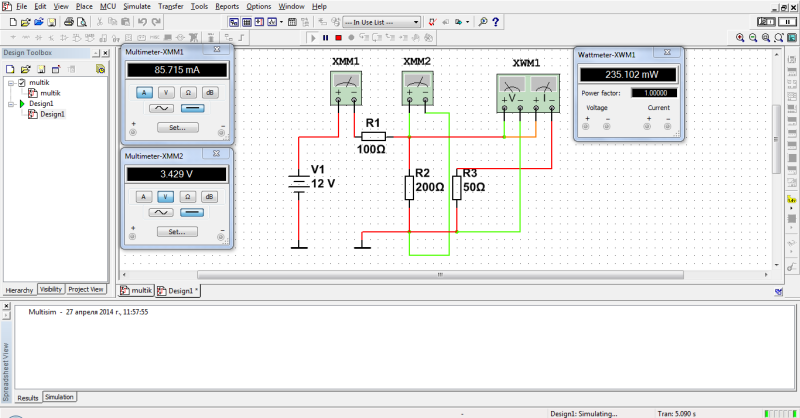Select resistor R2 200Ω on the schematic
The width and height of the screenshot is (800, 418).
(x=409, y=188)
